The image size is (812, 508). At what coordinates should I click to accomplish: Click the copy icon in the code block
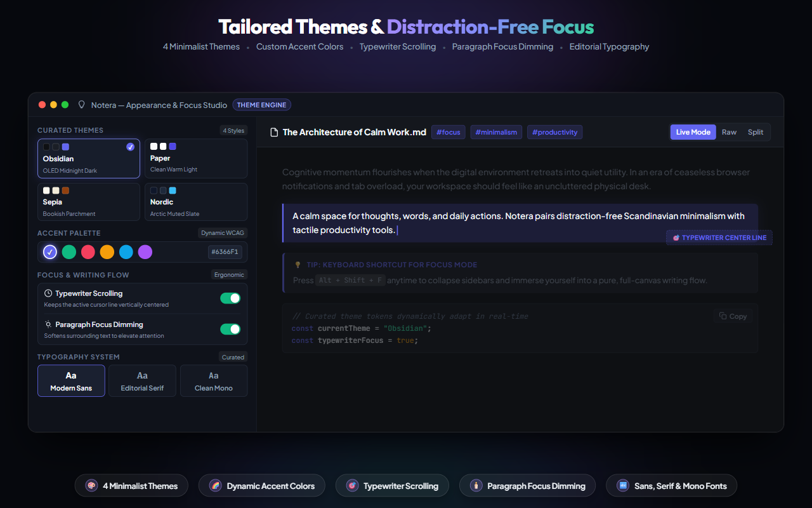click(723, 316)
